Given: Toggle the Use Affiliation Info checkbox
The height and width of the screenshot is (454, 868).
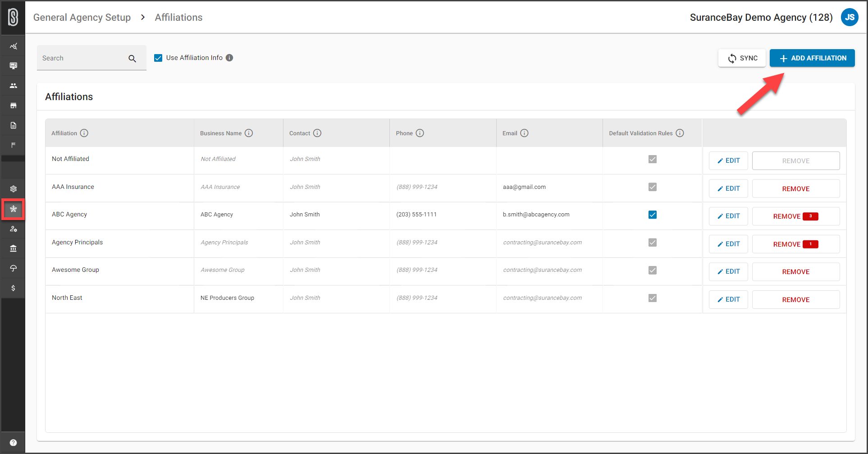Looking at the screenshot, I should [x=158, y=58].
